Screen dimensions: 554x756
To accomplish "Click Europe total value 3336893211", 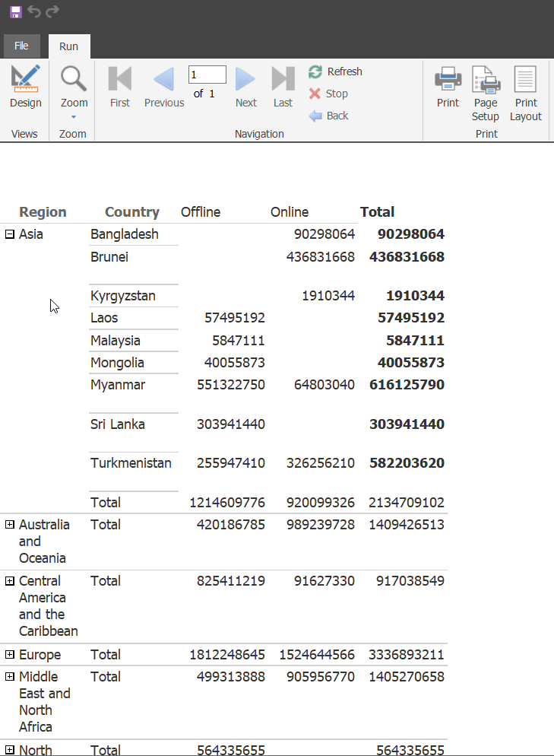I will [x=406, y=655].
